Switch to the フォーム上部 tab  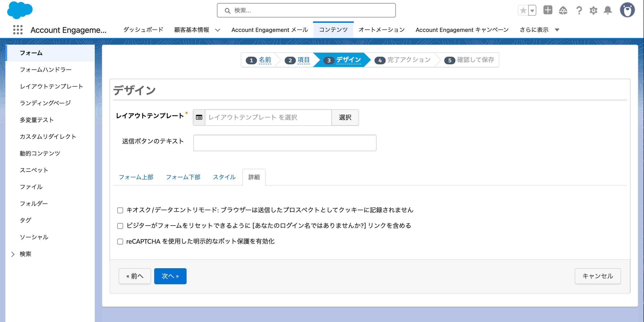(x=136, y=177)
